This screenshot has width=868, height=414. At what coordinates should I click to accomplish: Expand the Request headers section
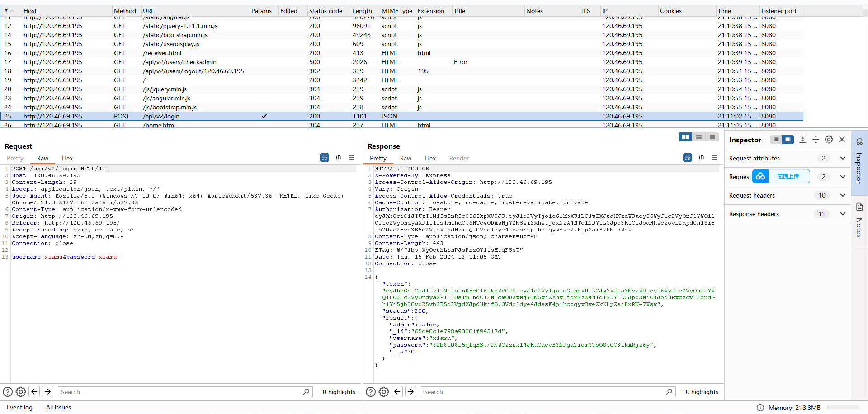point(843,195)
